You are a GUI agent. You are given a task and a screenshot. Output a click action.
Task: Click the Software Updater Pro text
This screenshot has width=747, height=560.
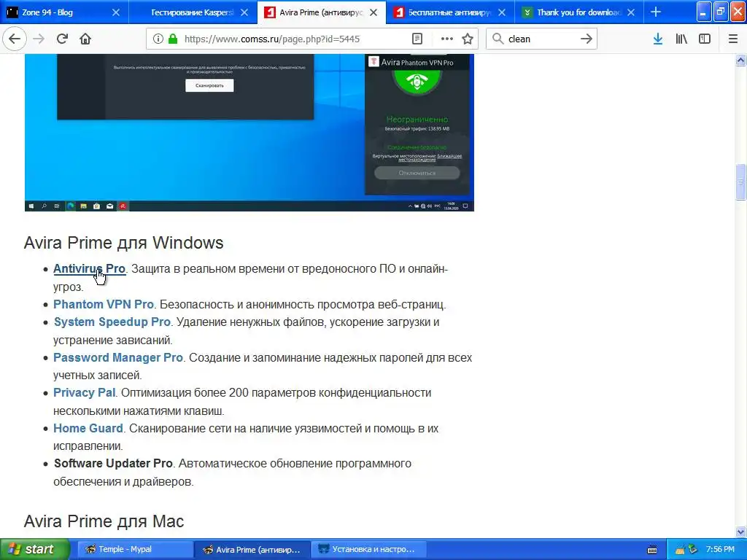(x=113, y=463)
